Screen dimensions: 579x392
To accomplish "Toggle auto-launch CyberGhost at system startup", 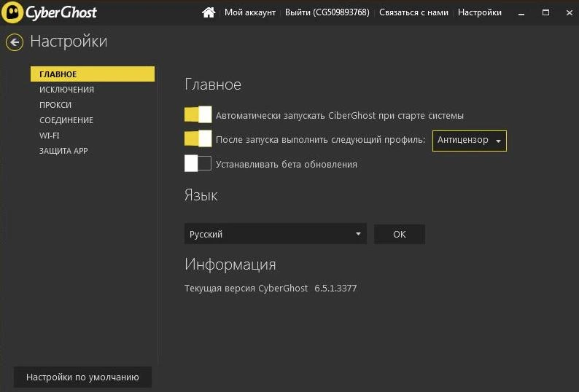I will [198, 114].
